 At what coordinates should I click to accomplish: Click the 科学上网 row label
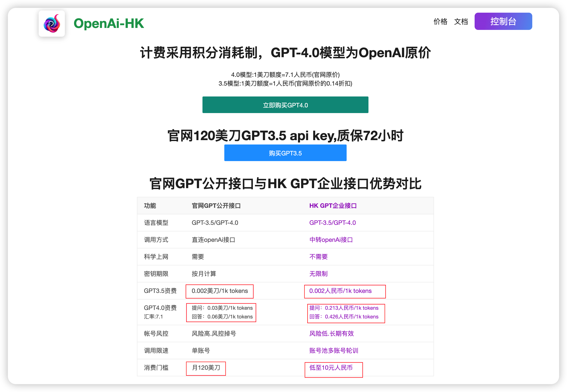coord(156,257)
